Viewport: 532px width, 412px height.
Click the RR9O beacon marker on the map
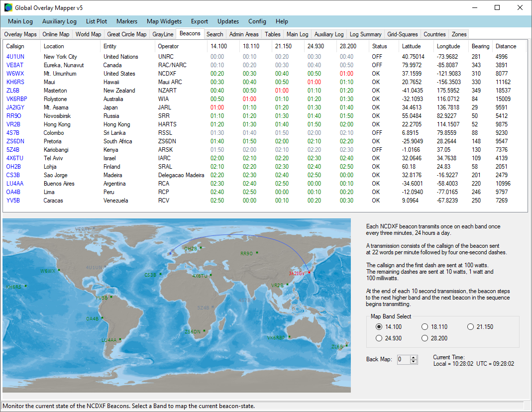coord(257,253)
